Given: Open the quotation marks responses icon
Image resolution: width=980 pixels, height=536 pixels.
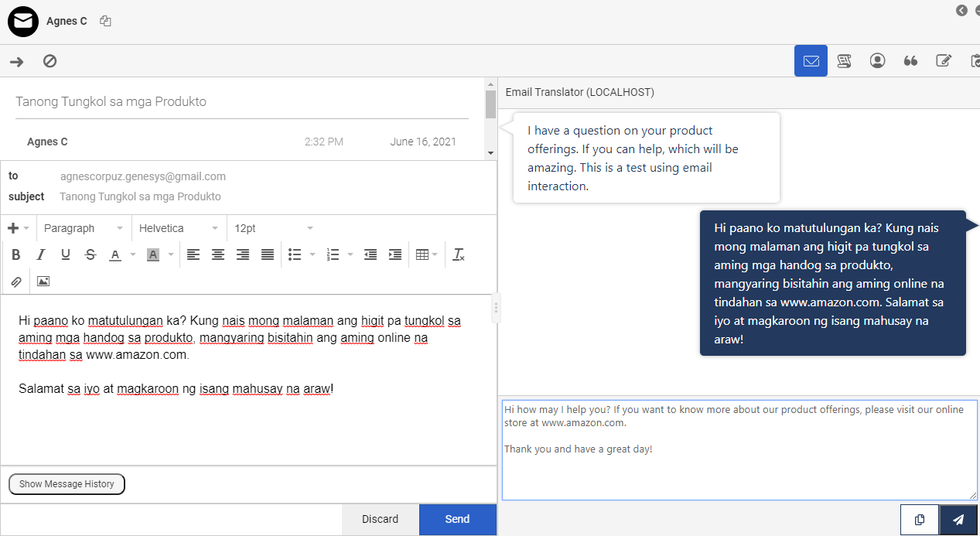Looking at the screenshot, I should point(910,61).
